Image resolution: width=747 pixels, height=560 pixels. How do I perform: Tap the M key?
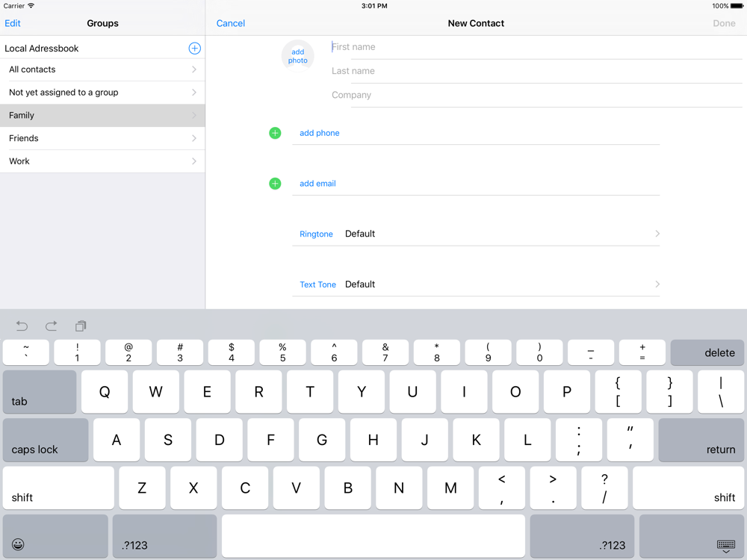450,488
